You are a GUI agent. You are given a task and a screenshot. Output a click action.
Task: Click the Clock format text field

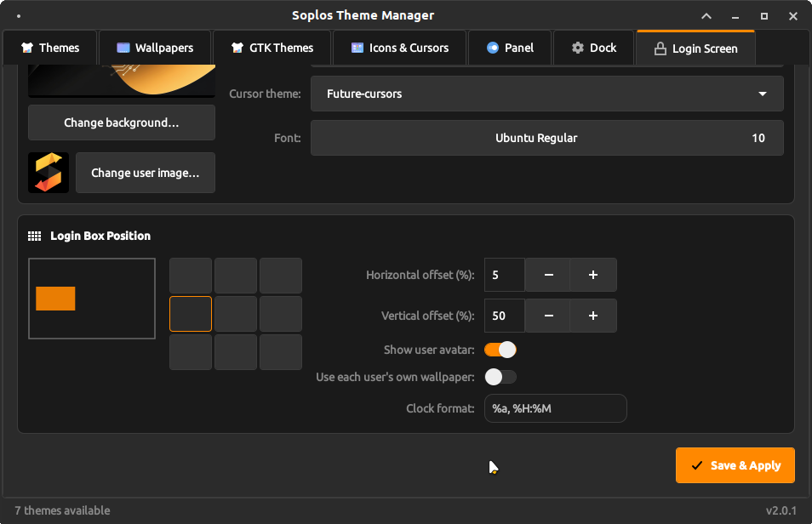[x=555, y=408]
